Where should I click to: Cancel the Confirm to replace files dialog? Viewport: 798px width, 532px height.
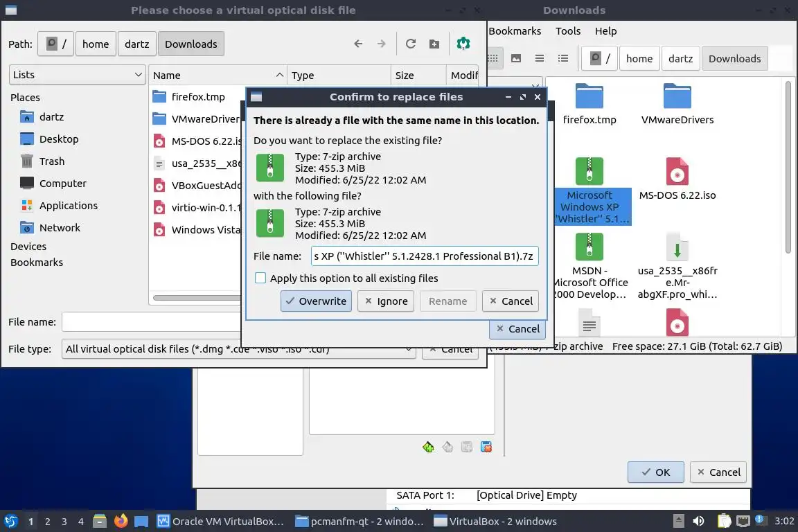coord(511,301)
